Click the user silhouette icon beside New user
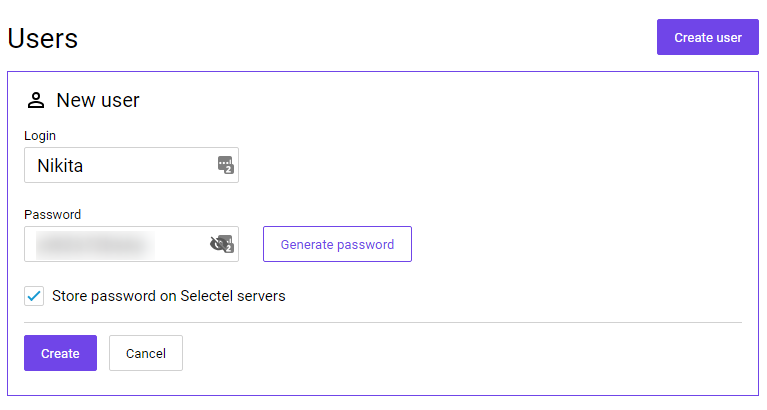This screenshot has height=410, width=767. click(x=36, y=100)
